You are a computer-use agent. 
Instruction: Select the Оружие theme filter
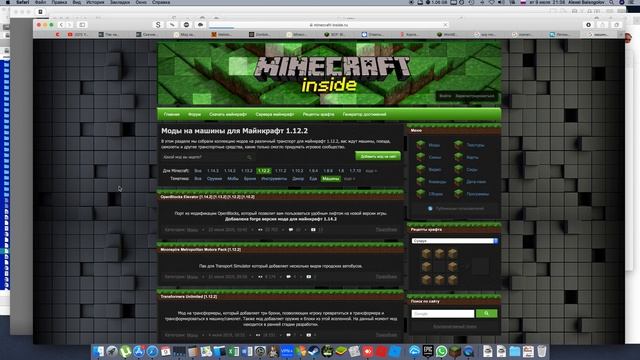tap(214, 179)
